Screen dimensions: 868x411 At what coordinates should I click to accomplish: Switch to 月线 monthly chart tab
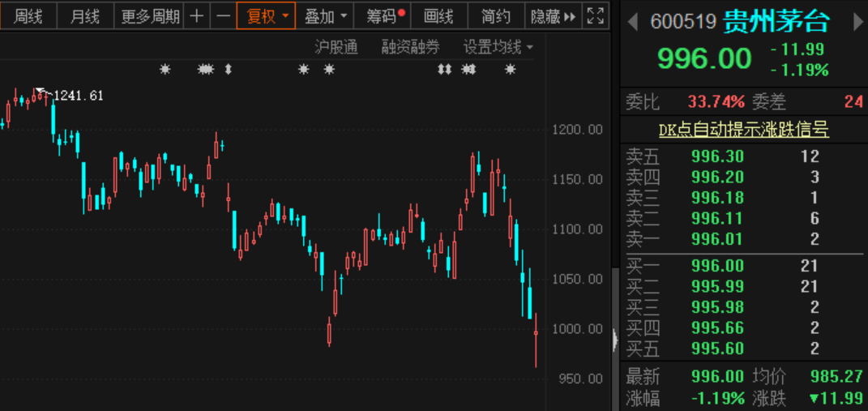[84, 16]
